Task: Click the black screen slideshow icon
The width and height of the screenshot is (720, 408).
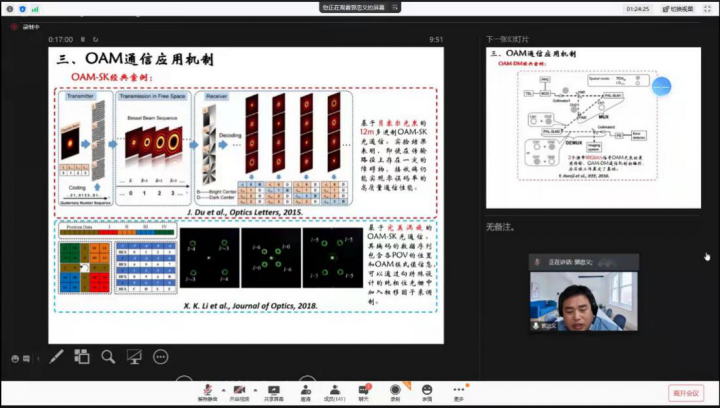Action: coord(134,356)
